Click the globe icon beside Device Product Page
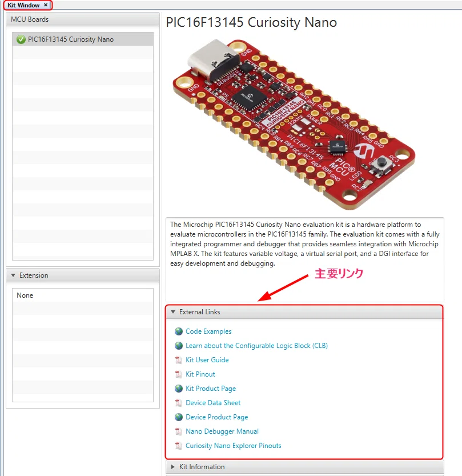The width and height of the screenshot is (462, 476). pos(179,417)
